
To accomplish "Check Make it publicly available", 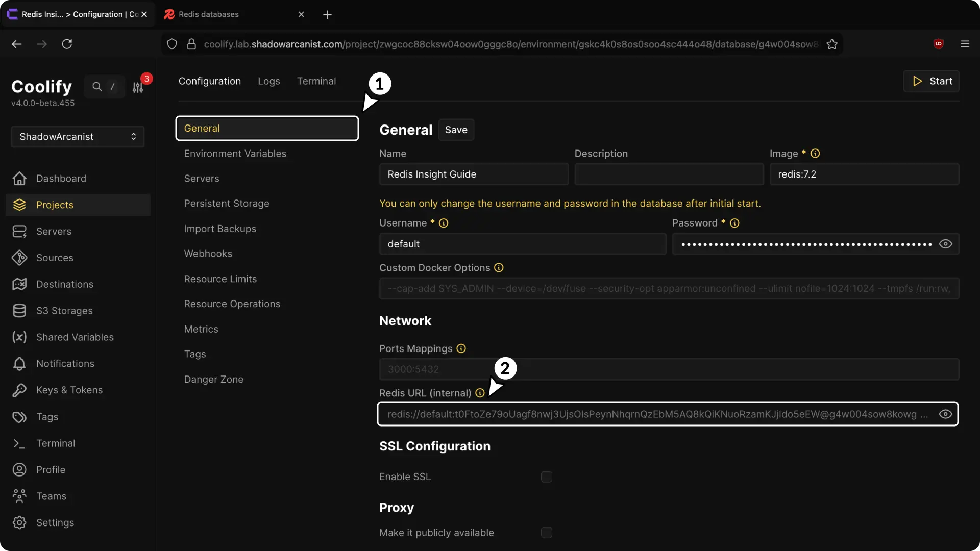I will click(x=547, y=533).
